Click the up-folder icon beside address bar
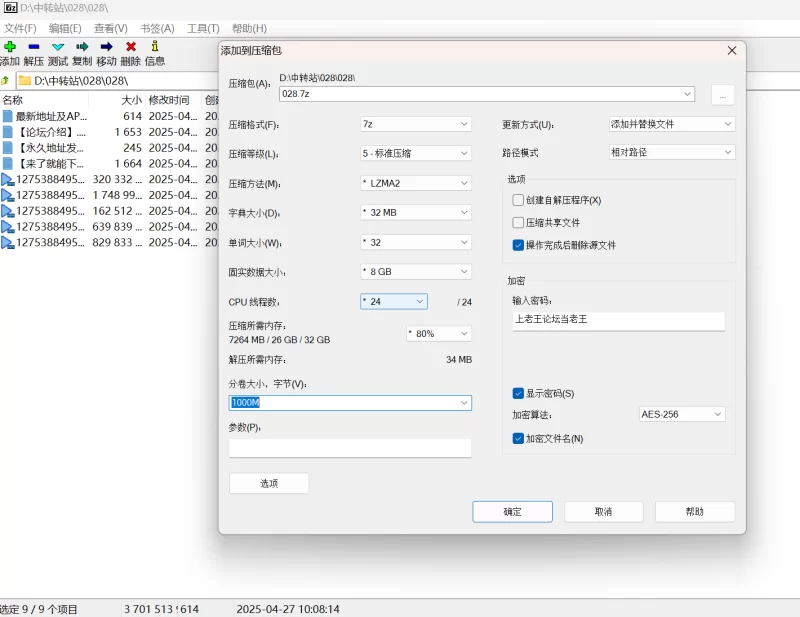The width and height of the screenshot is (800, 617). (x=6, y=80)
